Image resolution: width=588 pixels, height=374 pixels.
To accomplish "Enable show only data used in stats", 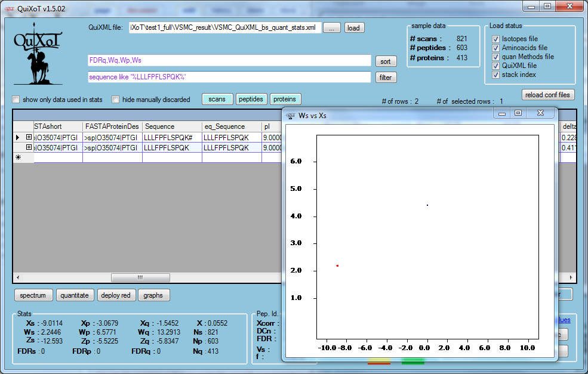I will point(16,100).
